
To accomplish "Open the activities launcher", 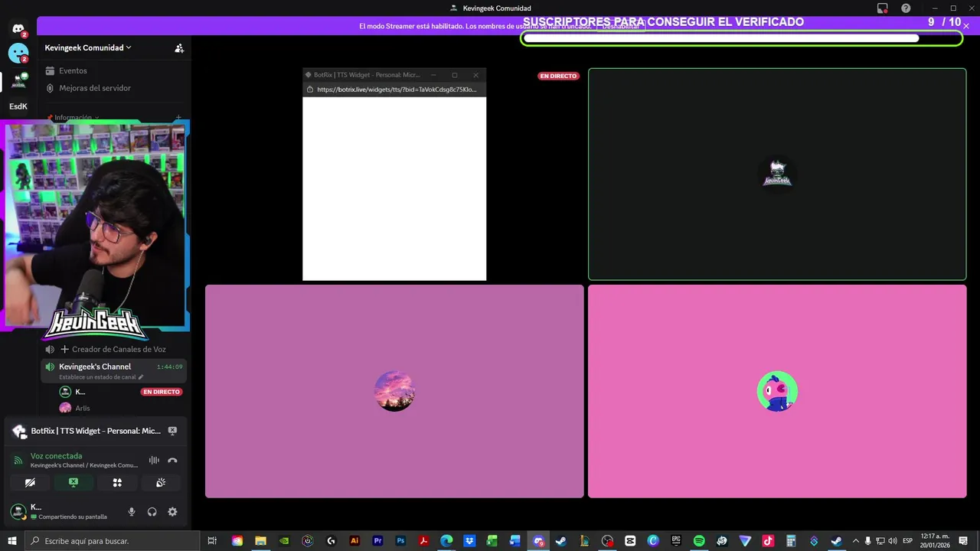I will 117,483.
